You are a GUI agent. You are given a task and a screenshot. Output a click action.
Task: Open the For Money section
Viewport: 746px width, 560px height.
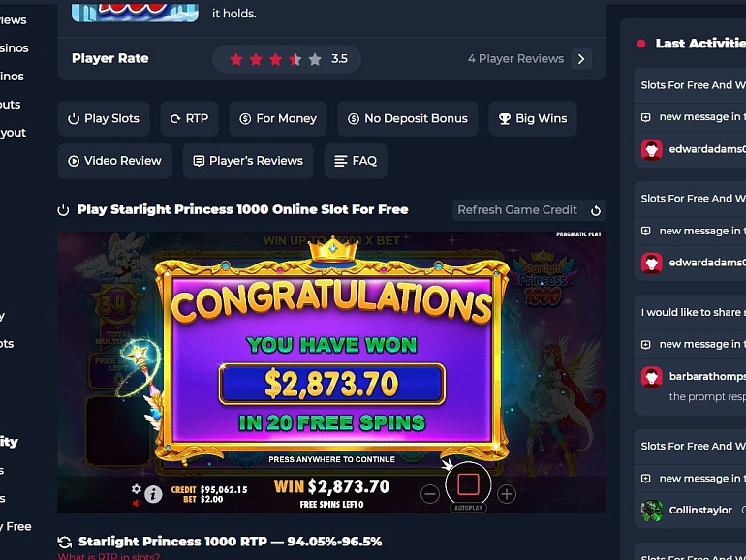click(x=278, y=118)
